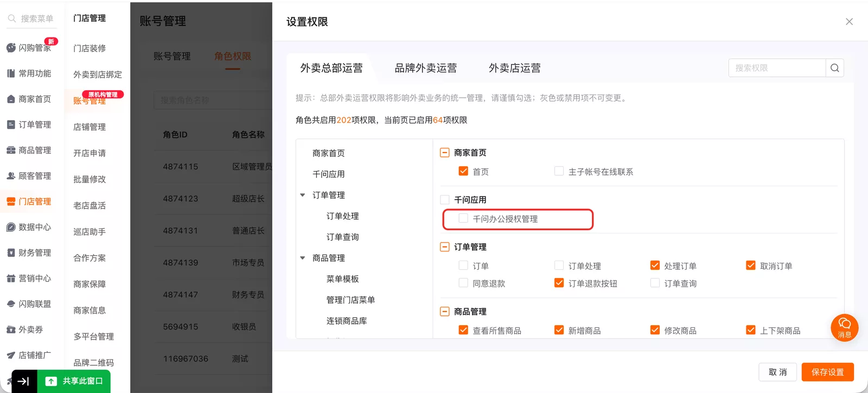
Task: Open 顾客管理 sidebar icon
Action: tap(11, 176)
